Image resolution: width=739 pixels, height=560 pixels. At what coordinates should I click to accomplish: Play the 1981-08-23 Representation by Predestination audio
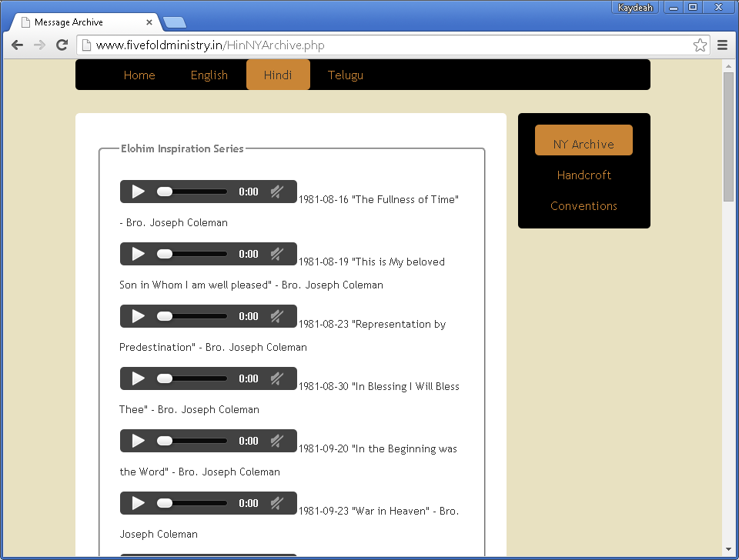point(138,316)
